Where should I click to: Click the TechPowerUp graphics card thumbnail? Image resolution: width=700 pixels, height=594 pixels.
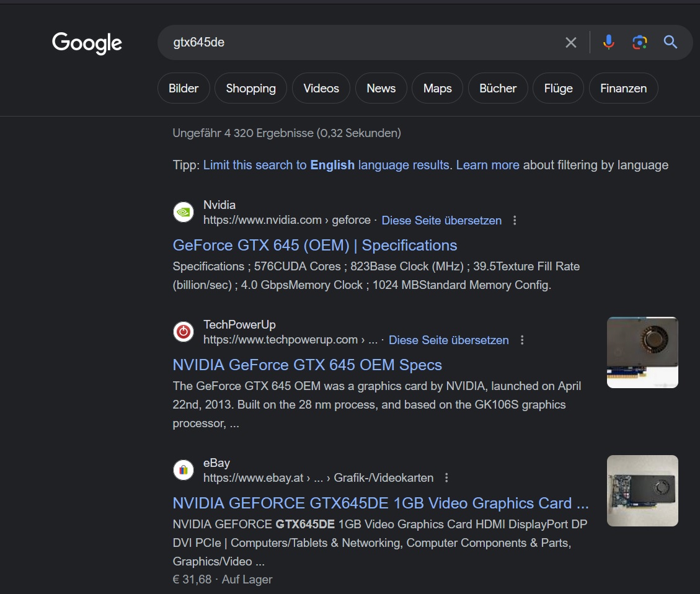[642, 353]
